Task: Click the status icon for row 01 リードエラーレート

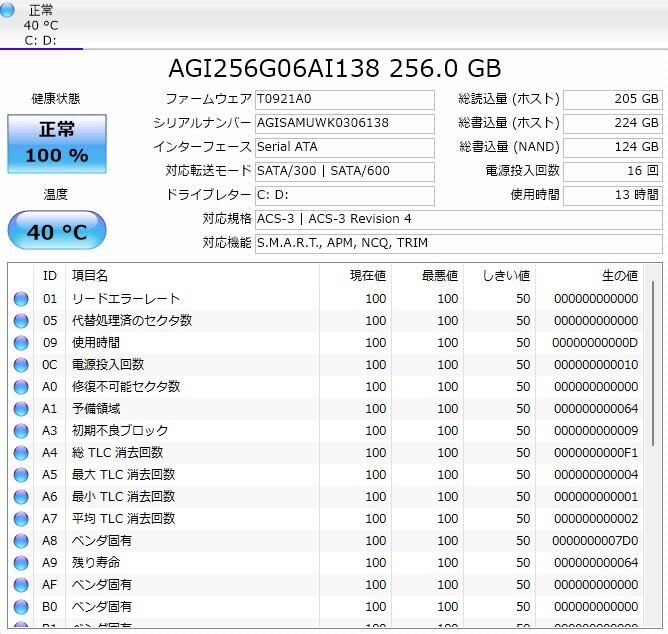Action: pos(21,299)
